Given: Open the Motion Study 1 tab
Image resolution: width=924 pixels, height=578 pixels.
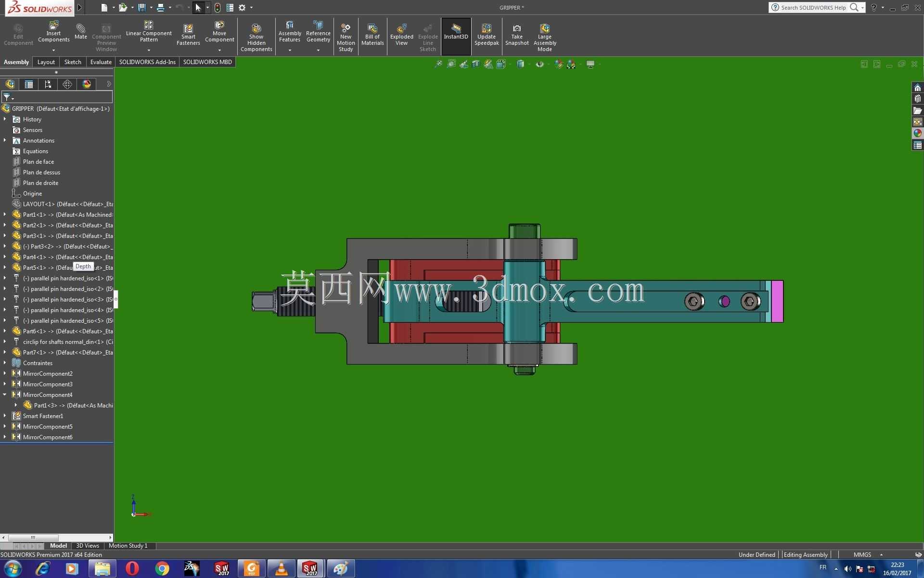Looking at the screenshot, I should 128,546.
